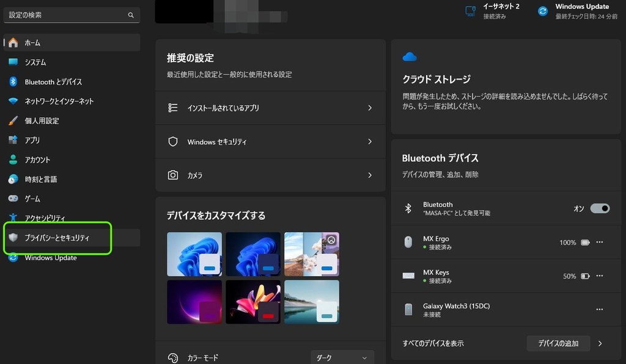
Task: Click the ネットワークとインターネット wifi icon
Action: pyautogui.click(x=13, y=101)
